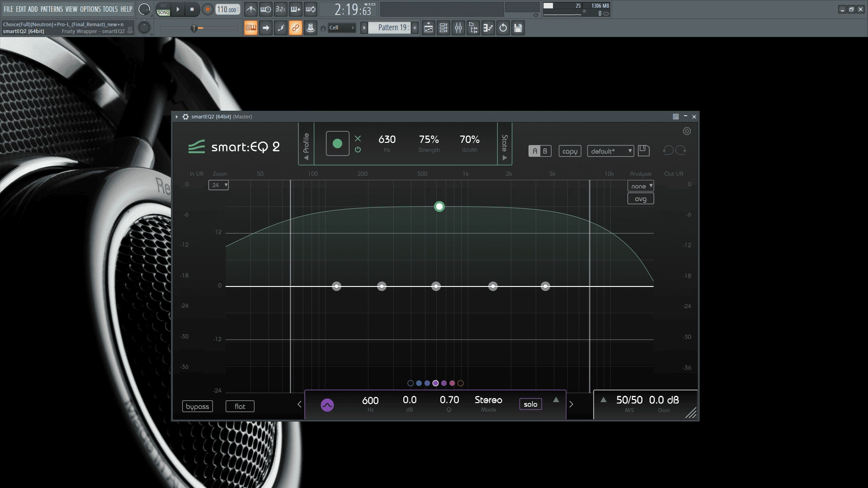
Task: Click the avg button
Action: (x=641, y=199)
